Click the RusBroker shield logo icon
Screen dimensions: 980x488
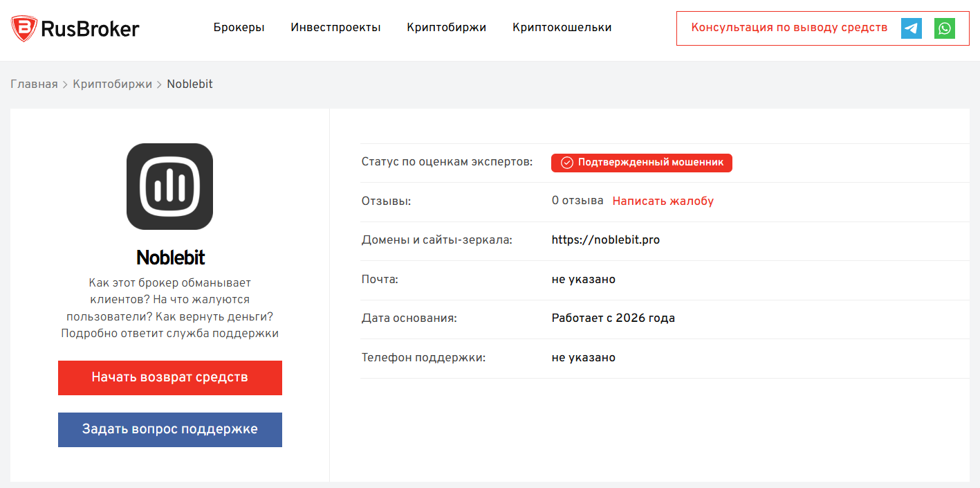tap(24, 28)
